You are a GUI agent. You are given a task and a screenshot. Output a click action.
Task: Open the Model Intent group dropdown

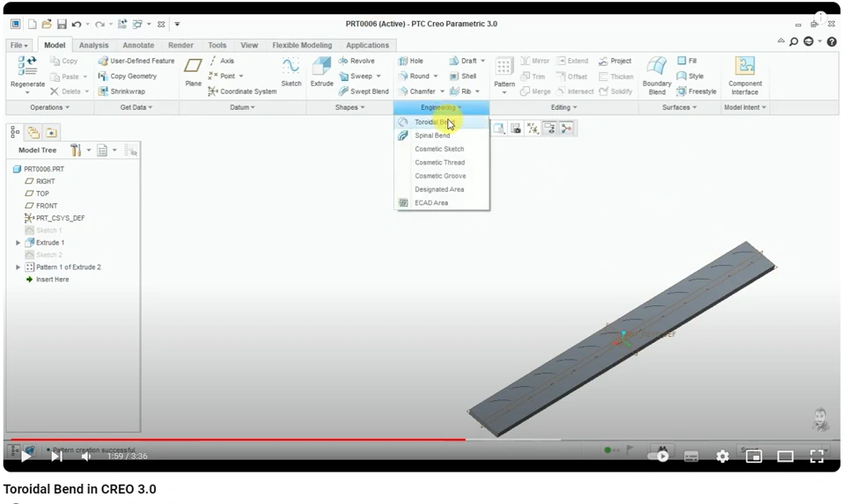coord(745,107)
